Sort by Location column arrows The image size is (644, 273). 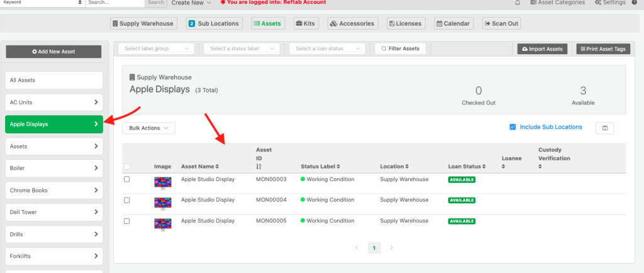pyautogui.click(x=407, y=167)
